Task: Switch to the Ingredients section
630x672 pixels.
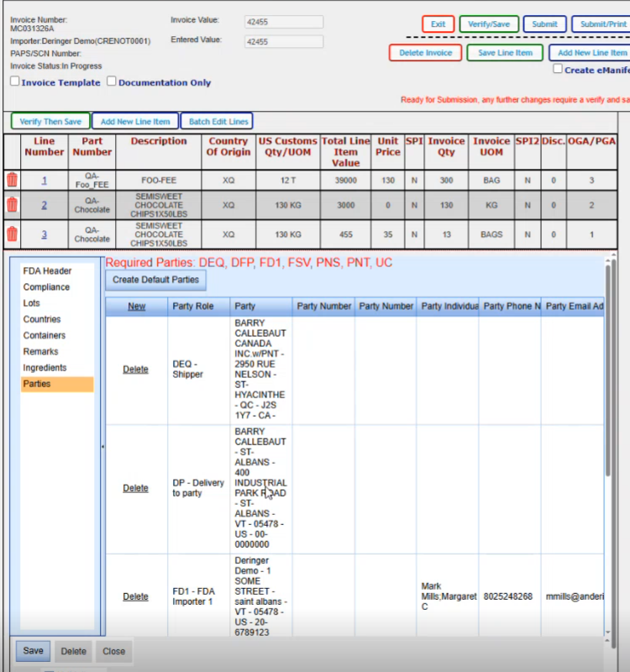Action: coord(45,368)
